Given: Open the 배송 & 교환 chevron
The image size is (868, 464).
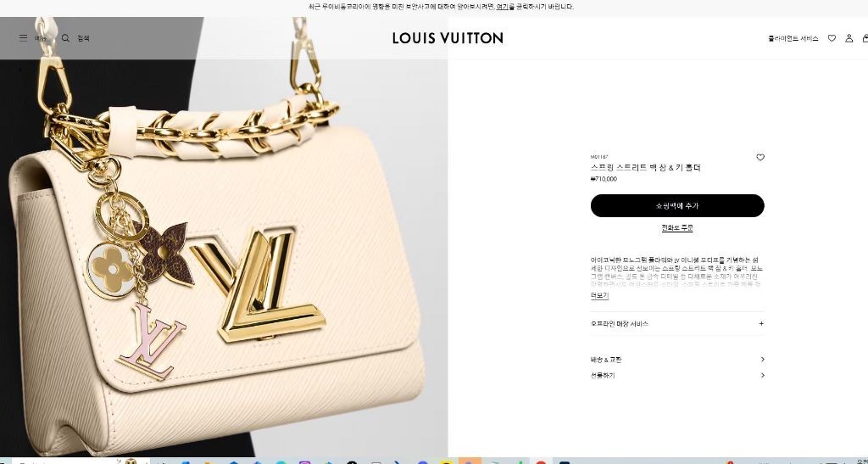Looking at the screenshot, I should click(x=762, y=360).
